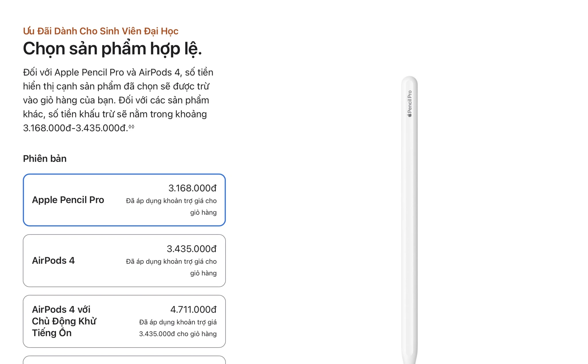The image size is (588, 364).
Task: Click the AirPods 4 title text
Action: [x=53, y=260]
